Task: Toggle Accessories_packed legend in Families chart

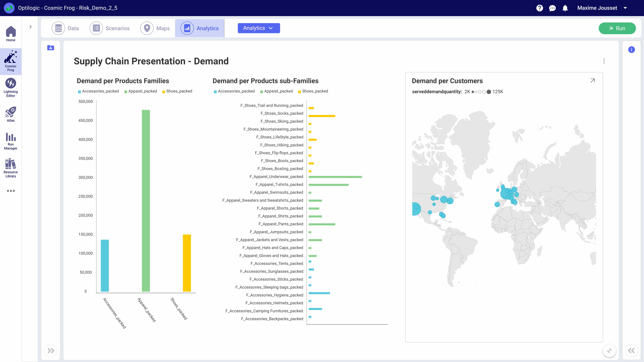Action: (100, 91)
